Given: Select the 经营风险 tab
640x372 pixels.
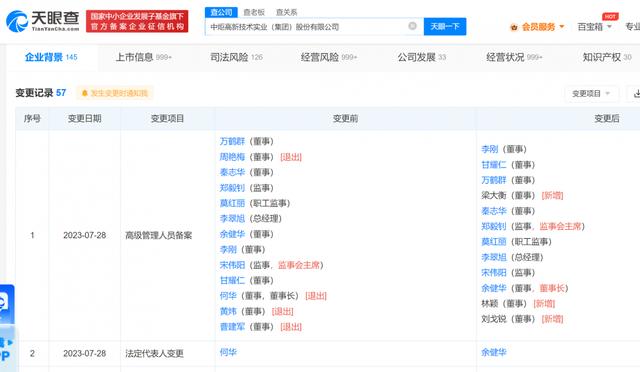Looking at the screenshot, I should [329, 57].
